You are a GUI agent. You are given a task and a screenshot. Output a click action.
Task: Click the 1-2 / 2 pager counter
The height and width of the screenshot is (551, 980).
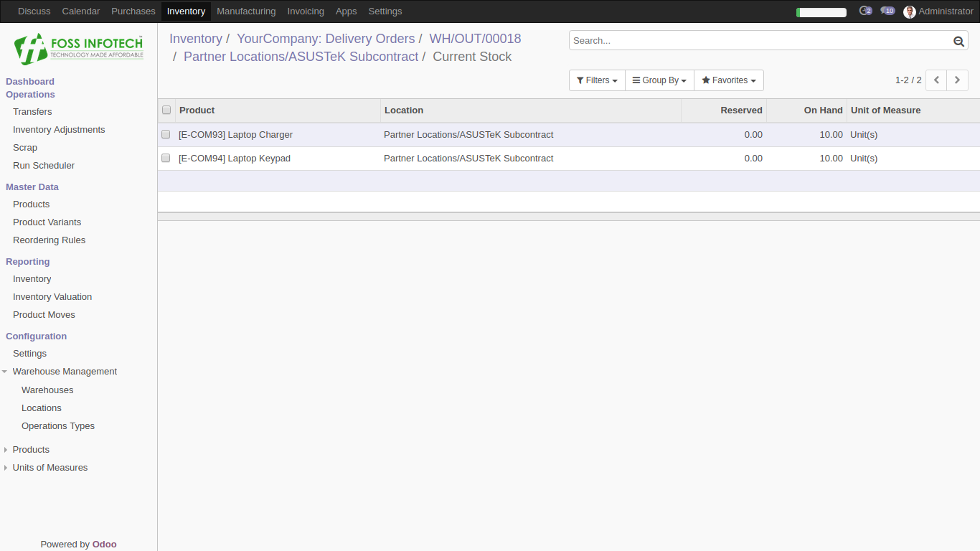(908, 80)
